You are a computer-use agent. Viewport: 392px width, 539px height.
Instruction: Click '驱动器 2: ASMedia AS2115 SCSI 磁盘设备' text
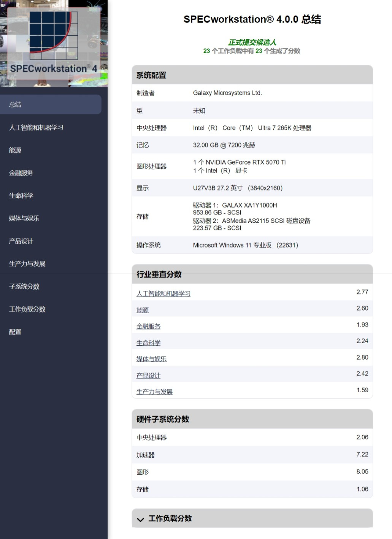click(252, 221)
